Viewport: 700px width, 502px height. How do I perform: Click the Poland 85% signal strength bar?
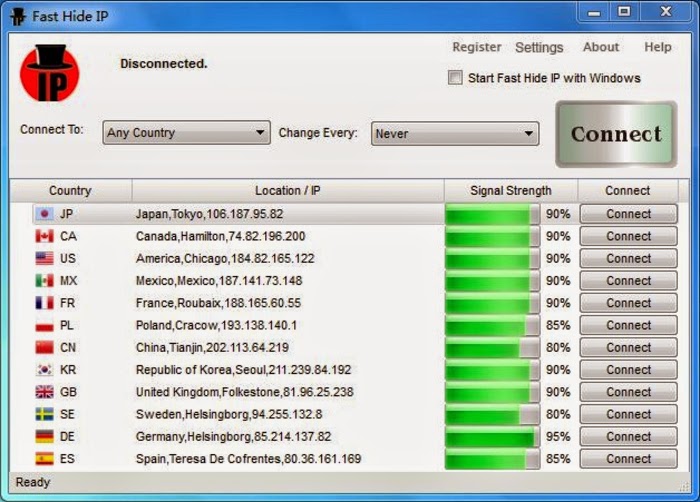click(492, 325)
